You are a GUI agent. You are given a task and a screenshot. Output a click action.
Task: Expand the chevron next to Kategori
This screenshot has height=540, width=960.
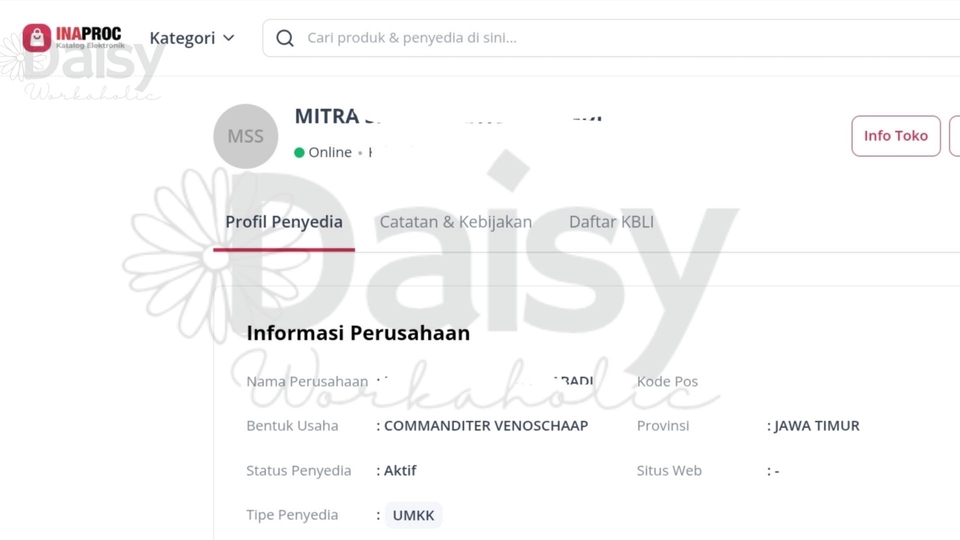pos(229,38)
